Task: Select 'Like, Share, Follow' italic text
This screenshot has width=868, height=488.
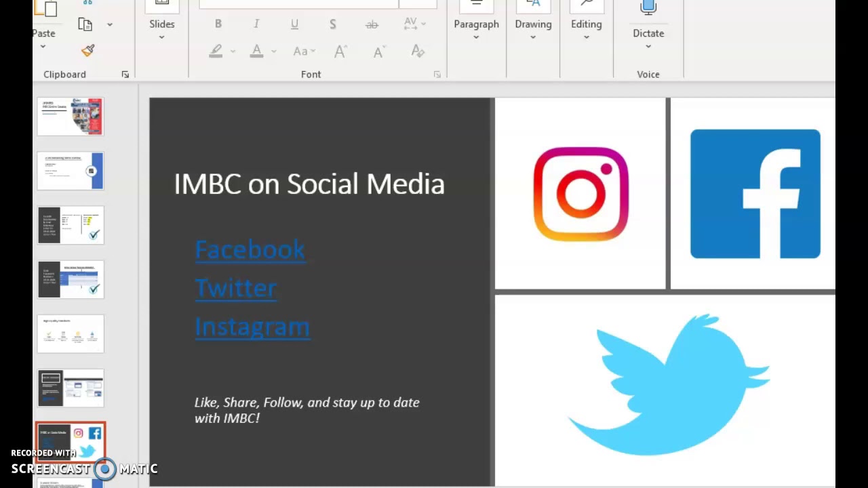Action: (x=307, y=410)
